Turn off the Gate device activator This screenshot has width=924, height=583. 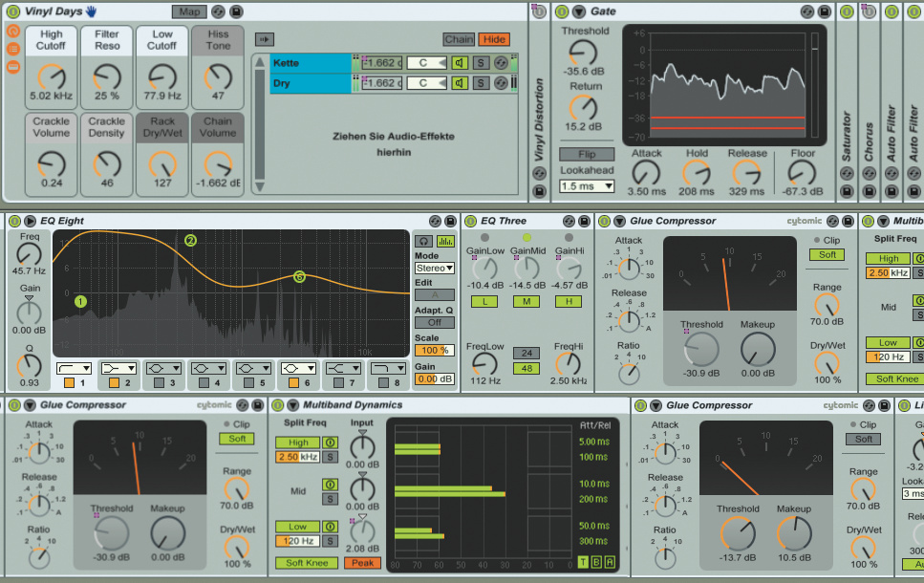561,11
